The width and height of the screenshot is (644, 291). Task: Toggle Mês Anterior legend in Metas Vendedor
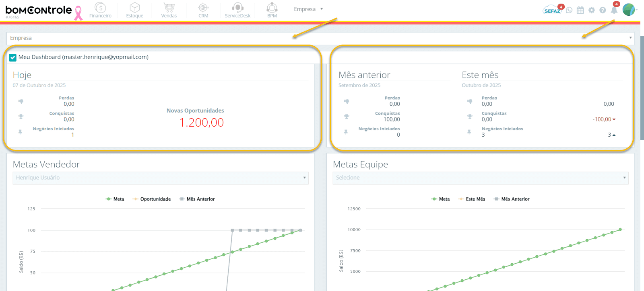pyautogui.click(x=197, y=199)
